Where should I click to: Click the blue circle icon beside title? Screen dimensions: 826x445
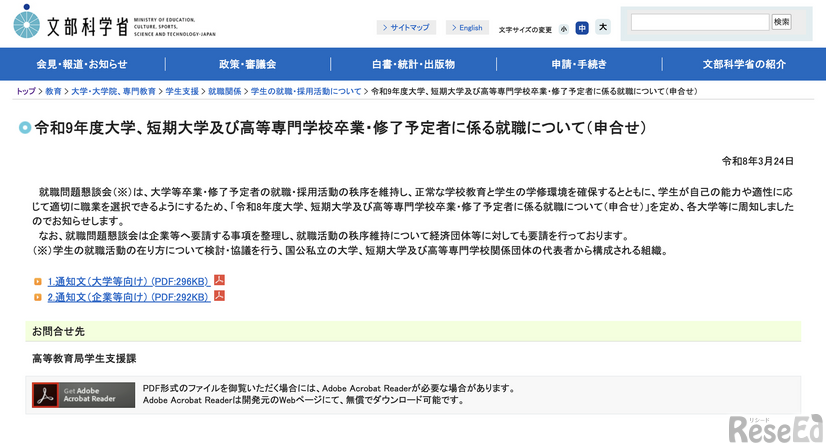coord(25,128)
